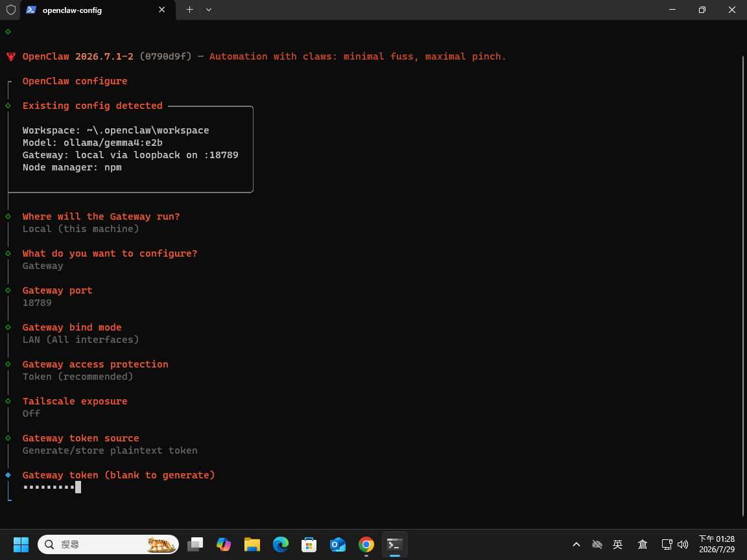
Task: Click 'What do you want to configure?' text
Action: [110, 254]
